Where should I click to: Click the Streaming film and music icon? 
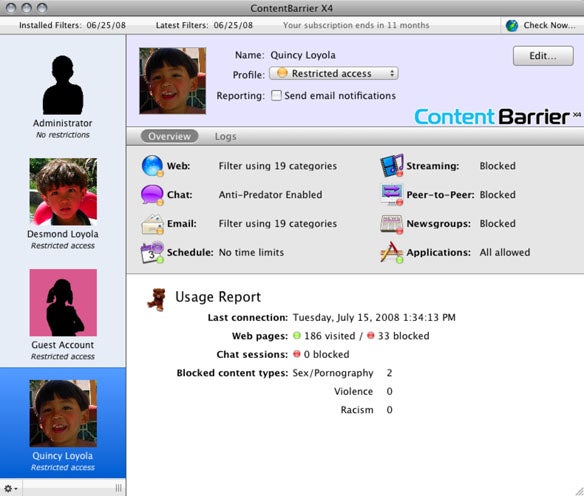(392, 165)
